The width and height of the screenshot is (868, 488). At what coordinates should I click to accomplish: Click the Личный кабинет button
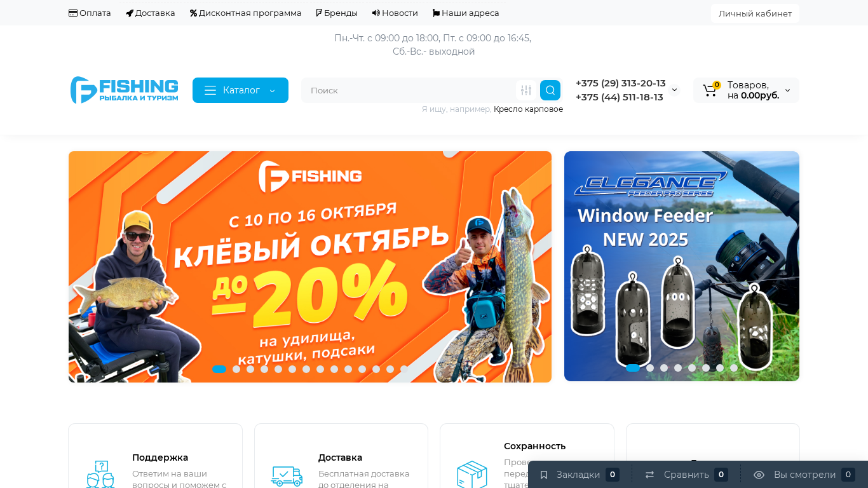click(x=755, y=13)
